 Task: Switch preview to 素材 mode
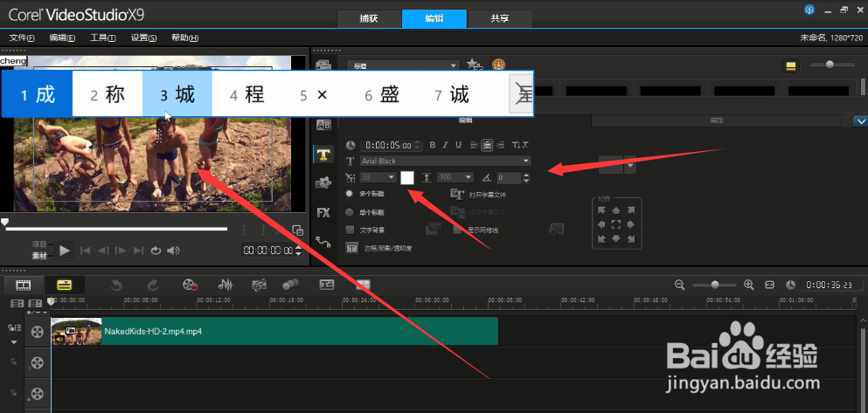point(38,256)
